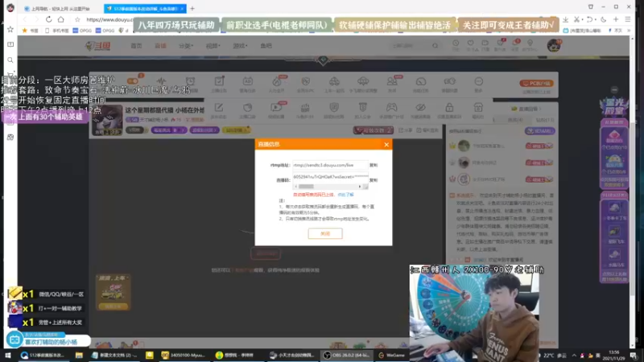Click the video play icon with the NEW badge
Viewport: 644px width, 362px height.
(276, 108)
